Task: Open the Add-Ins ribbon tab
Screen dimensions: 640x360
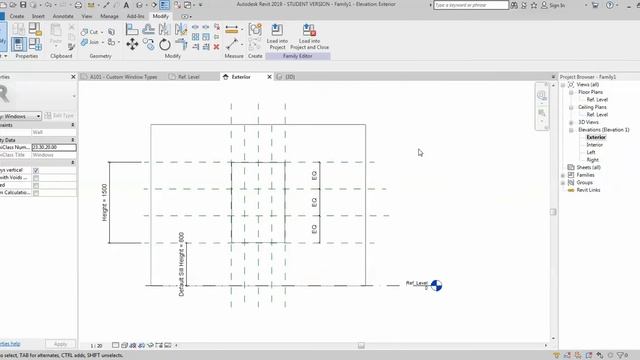Action: [136, 16]
